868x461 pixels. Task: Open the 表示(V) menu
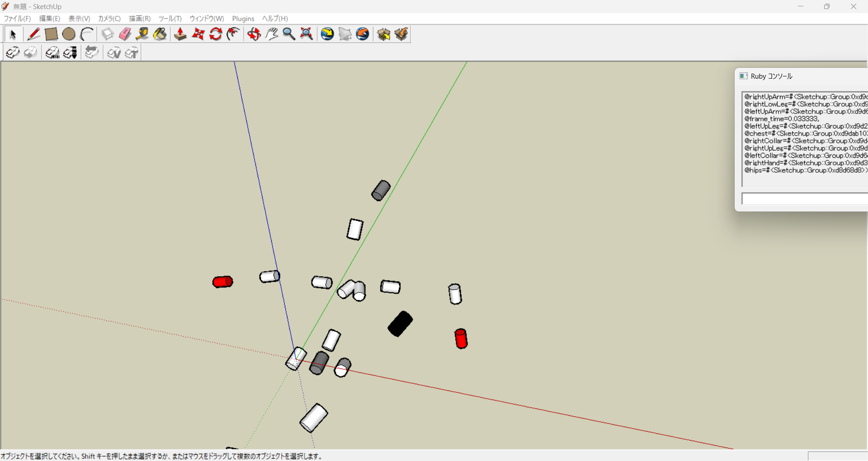79,19
